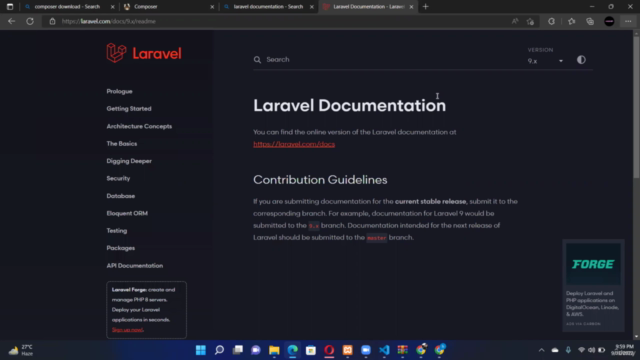Screen dimensions: 640x360
Task: Open the Chat taskbar app
Action: (256, 350)
